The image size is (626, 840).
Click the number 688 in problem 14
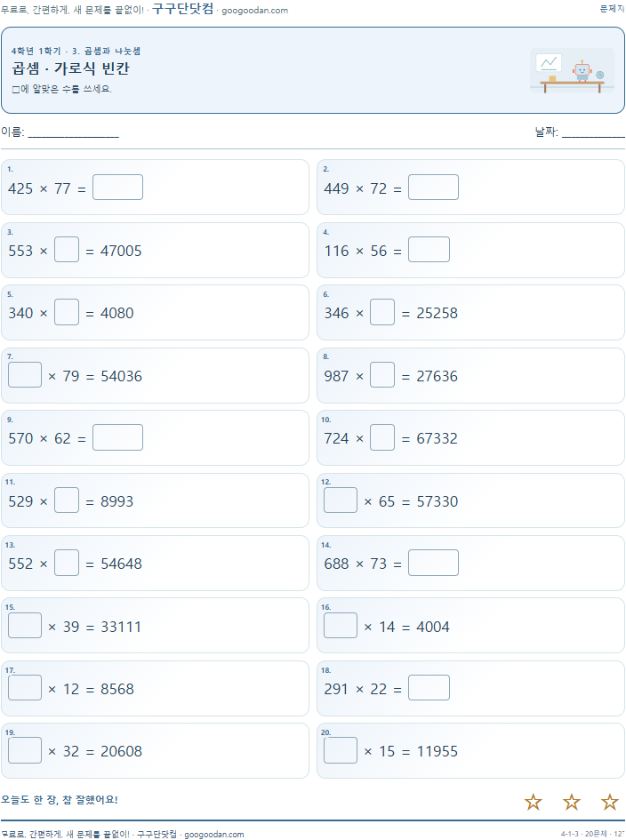pyautogui.click(x=337, y=564)
